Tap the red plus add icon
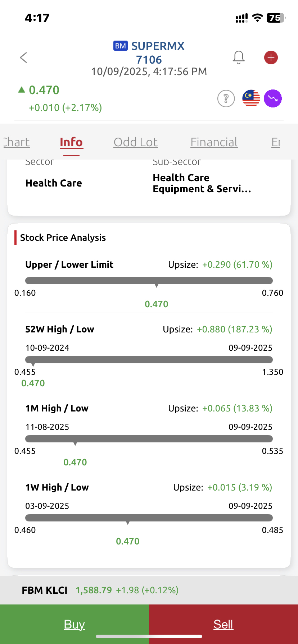This screenshot has width=298, height=644. [x=271, y=57]
